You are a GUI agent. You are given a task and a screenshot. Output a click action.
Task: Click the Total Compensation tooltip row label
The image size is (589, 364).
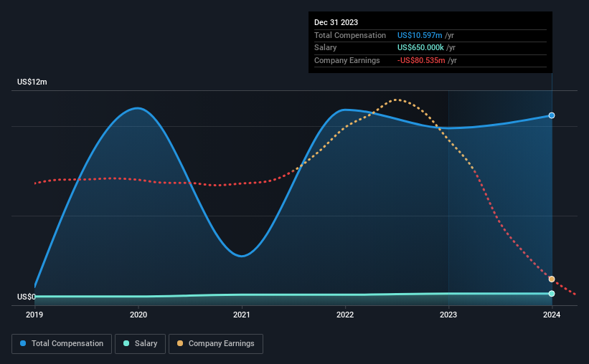350,35
